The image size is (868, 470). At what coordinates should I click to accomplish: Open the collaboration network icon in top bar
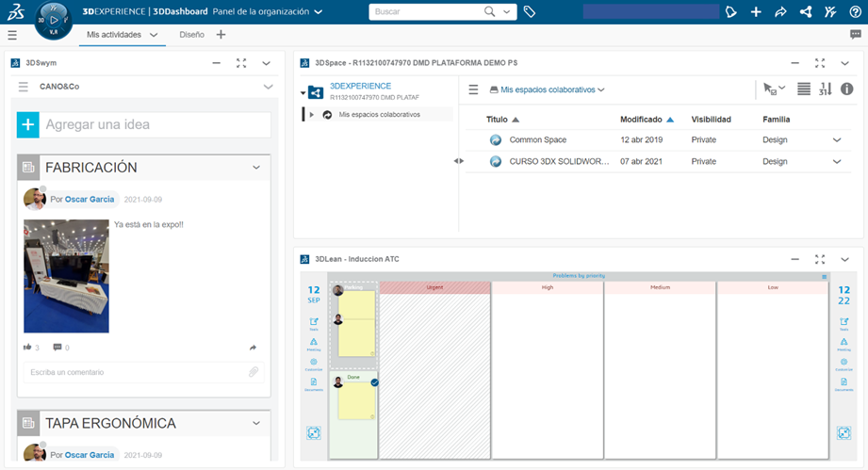[x=806, y=11]
